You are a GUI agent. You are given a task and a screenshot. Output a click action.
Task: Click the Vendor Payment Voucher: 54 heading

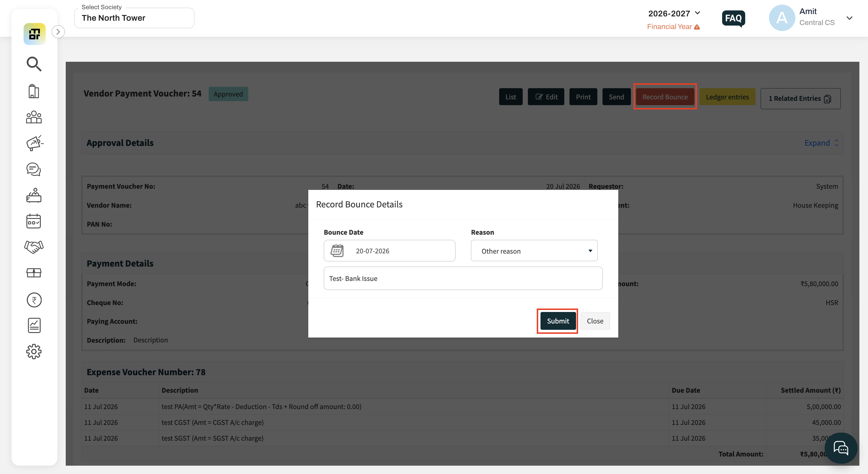142,93
